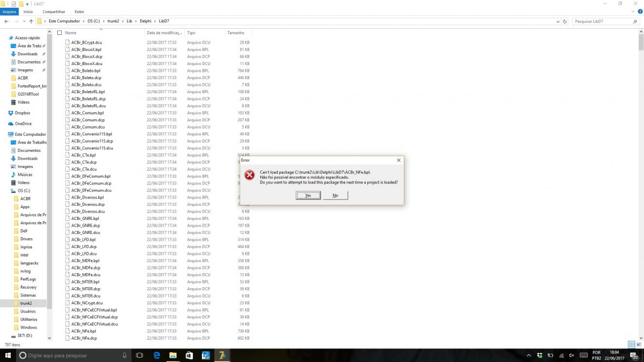Select file ACBr_Boleto.bpl
The height and width of the screenshot is (362, 644).
[86, 71]
